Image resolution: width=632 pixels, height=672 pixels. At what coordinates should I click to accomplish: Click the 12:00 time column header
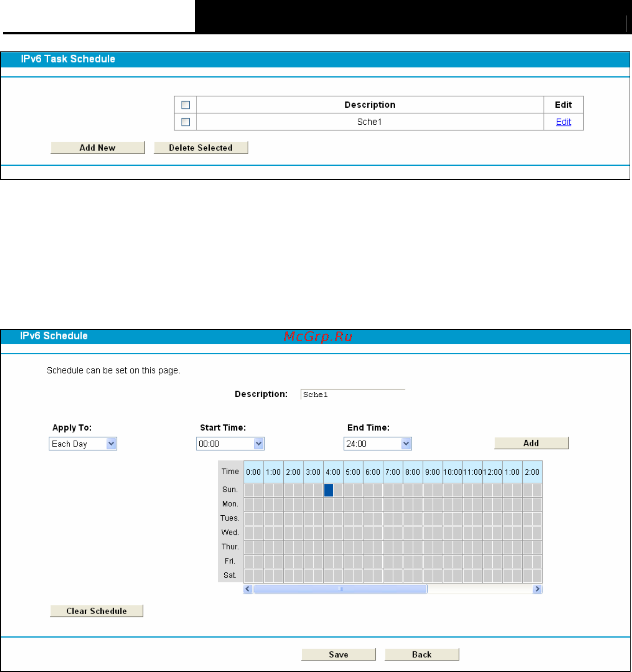click(x=492, y=472)
